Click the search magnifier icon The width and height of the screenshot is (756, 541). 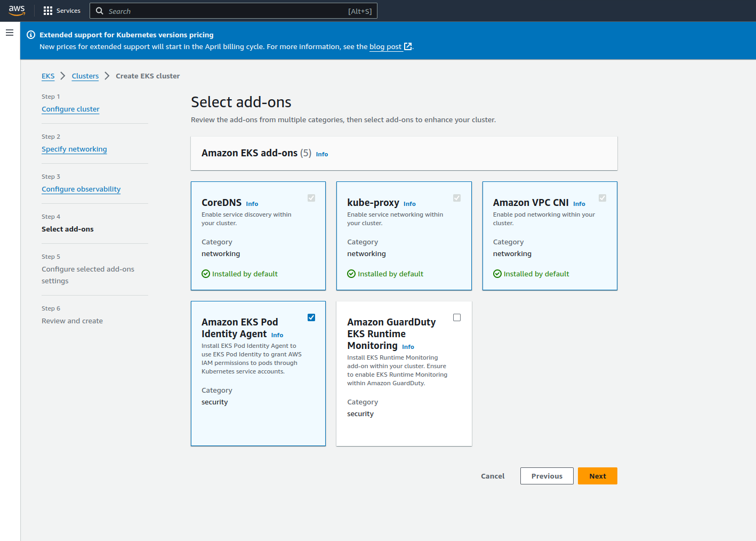[100, 11]
